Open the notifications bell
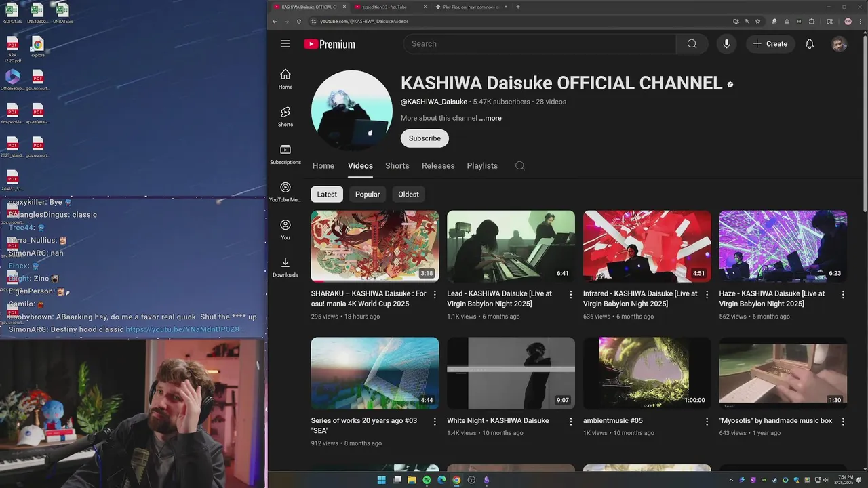This screenshot has width=868, height=488. [809, 44]
